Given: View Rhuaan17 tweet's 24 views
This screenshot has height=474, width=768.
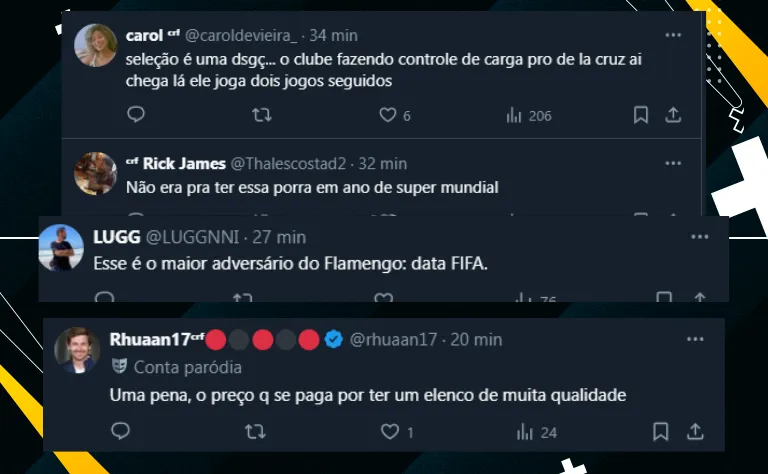Looking at the screenshot, I should [537, 432].
